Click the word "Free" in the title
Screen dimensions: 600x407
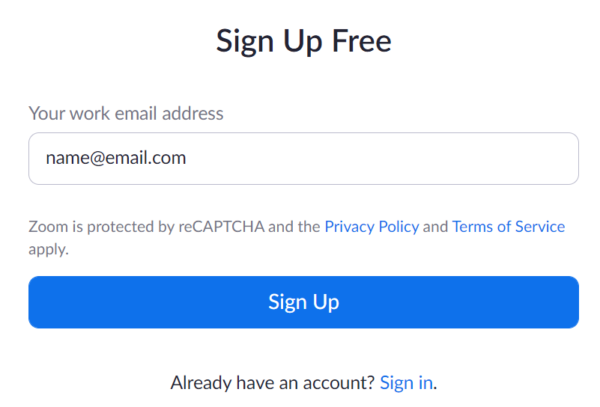pyautogui.click(x=355, y=42)
